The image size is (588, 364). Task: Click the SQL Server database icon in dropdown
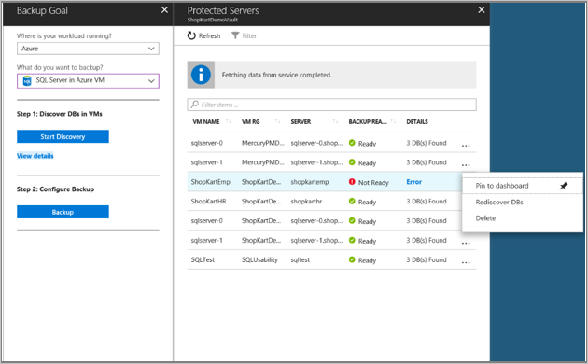click(27, 80)
